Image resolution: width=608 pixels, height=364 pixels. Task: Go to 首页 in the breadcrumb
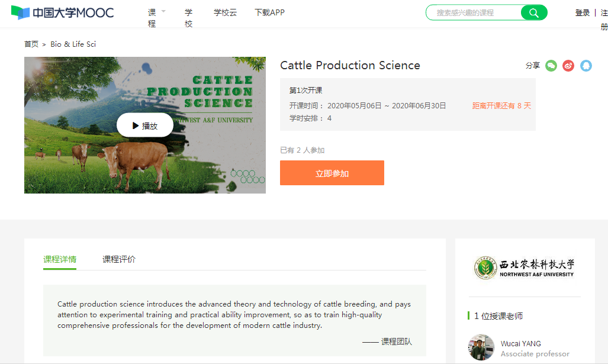[x=31, y=44]
